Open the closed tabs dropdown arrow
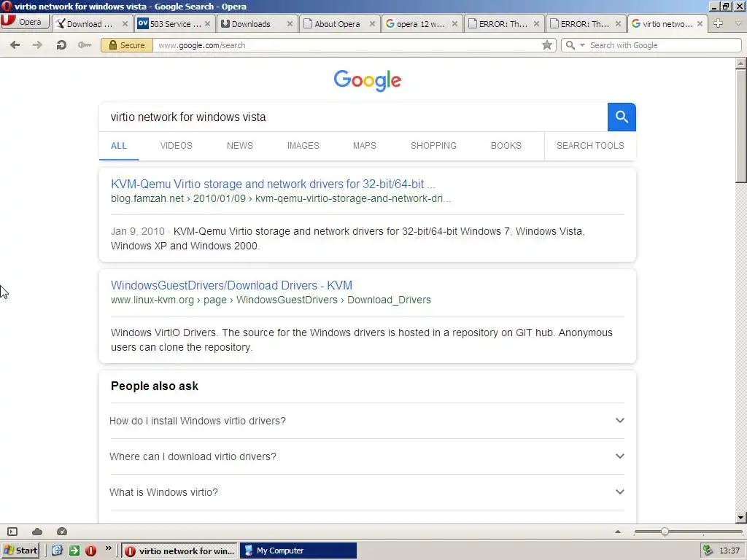The width and height of the screenshot is (747, 560). click(739, 23)
